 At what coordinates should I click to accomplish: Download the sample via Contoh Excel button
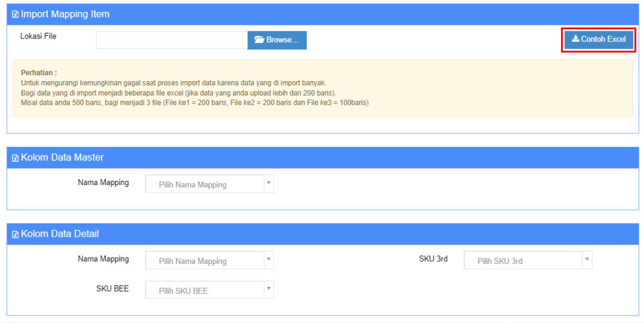point(598,39)
